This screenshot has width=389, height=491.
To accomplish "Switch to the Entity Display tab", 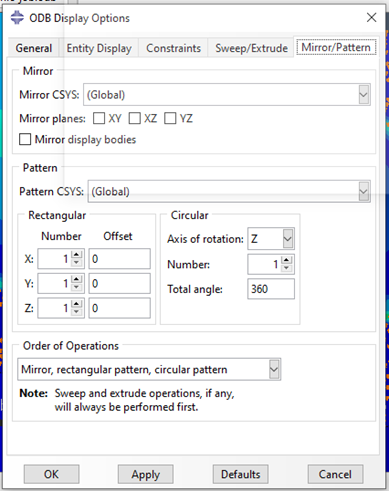I will 99,48.
